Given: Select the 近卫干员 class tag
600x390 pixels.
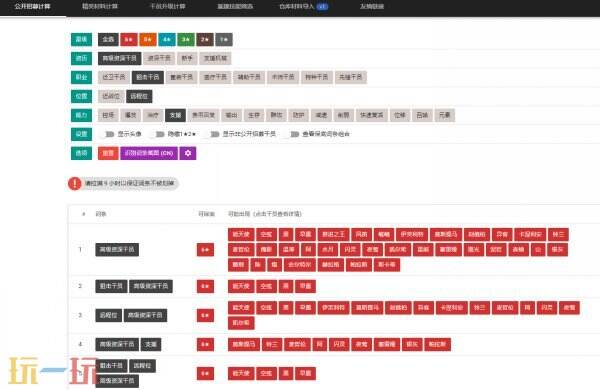Looking at the screenshot, I should 114,77.
